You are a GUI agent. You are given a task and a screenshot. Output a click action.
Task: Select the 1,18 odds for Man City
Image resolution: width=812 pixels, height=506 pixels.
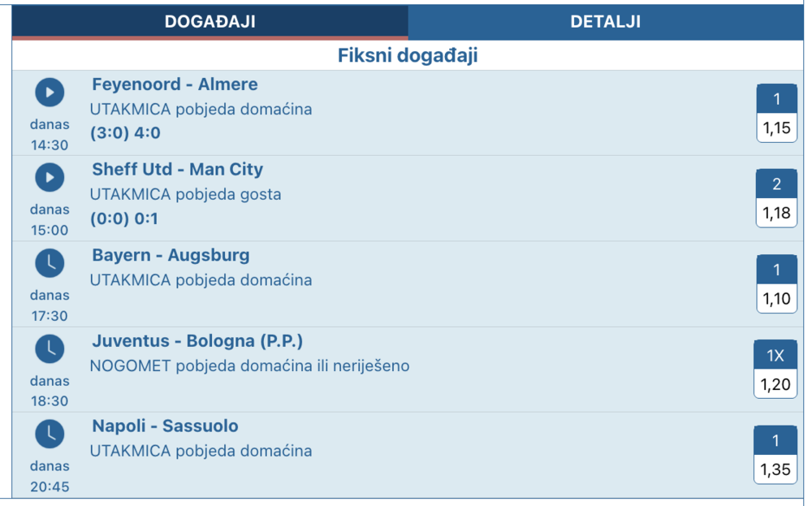pyautogui.click(x=776, y=213)
